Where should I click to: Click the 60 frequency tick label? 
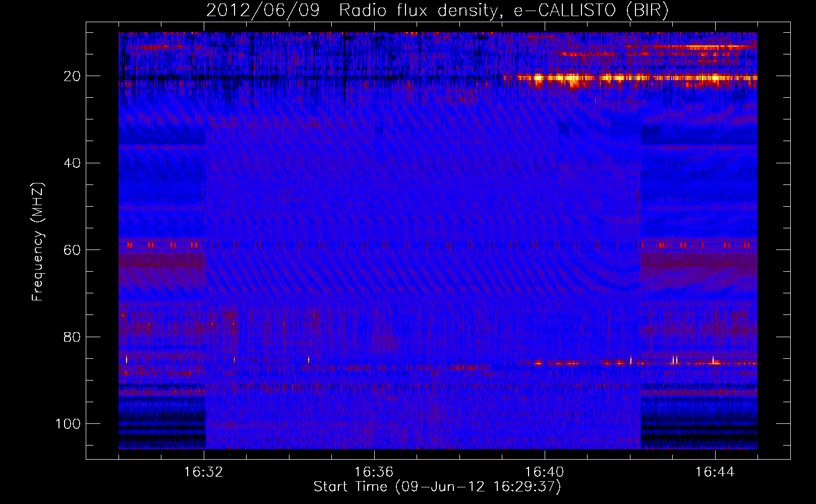tap(72, 250)
